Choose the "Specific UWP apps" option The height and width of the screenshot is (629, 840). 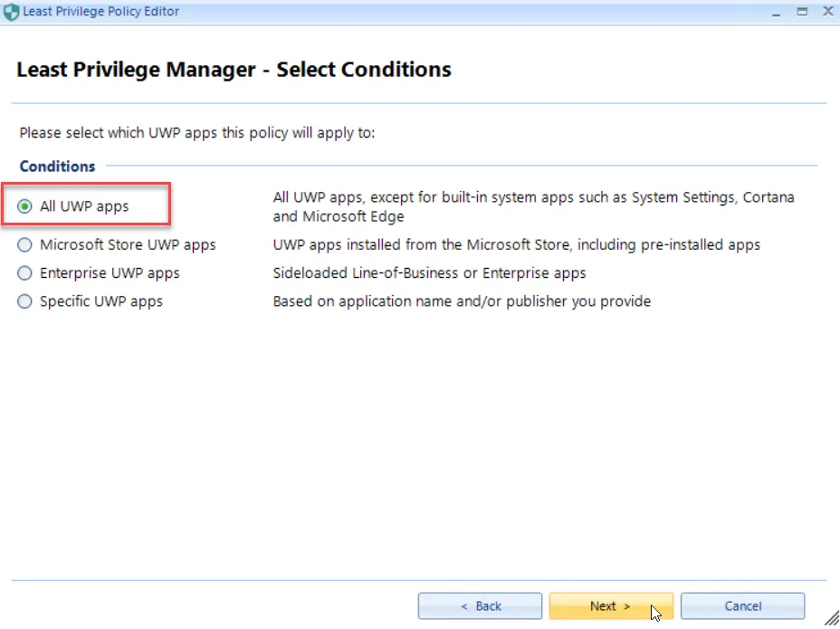pos(24,301)
